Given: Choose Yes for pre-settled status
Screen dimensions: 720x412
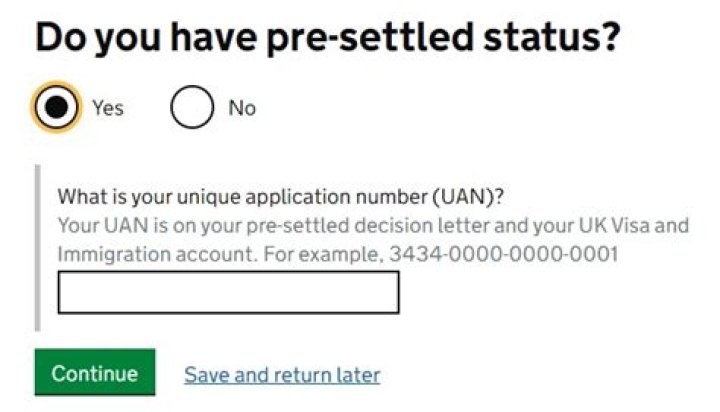Looking at the screenshot, I should tap(56, 107).
